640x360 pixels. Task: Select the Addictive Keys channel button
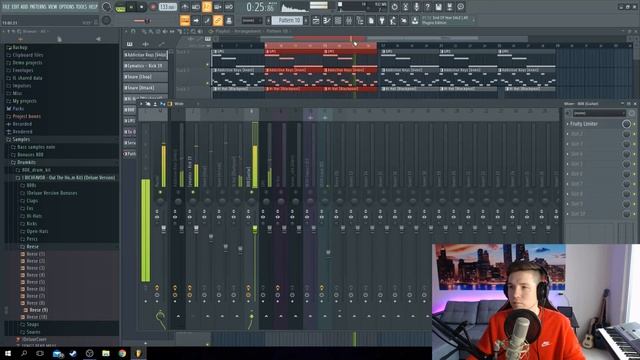click(146, 55)
